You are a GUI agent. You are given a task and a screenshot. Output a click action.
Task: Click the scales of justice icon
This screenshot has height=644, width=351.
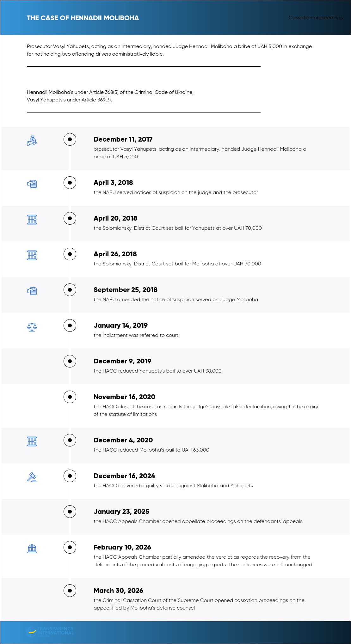pos(32,327)
